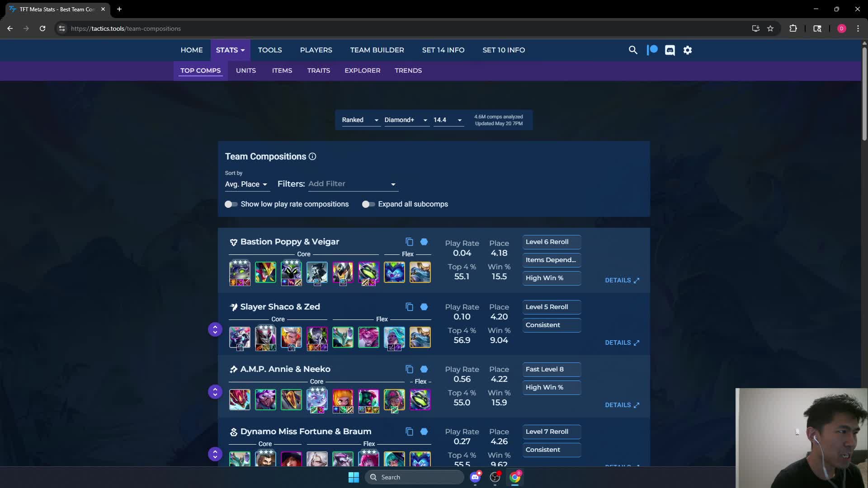Switch to UNITS stats tab
The width and height of the screenshot is (868, 488).
point(246,70)
